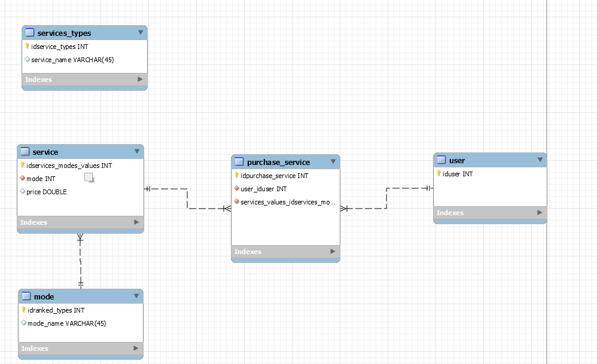Expand Indexes section of mode table
597x364 pixels.
point(136,348)
